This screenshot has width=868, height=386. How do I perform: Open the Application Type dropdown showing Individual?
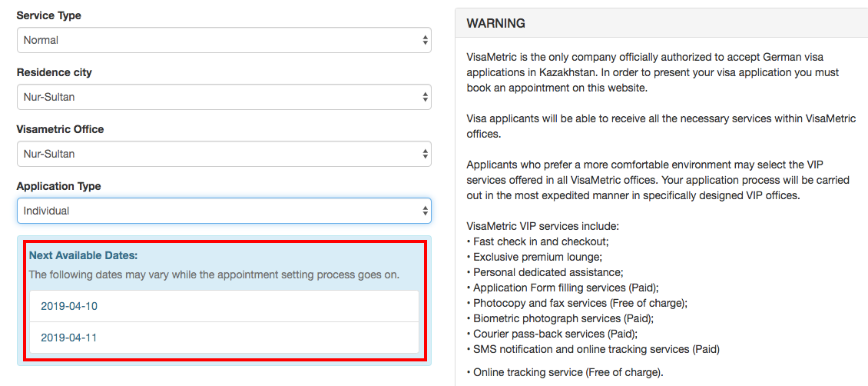[x=224, y=211]
